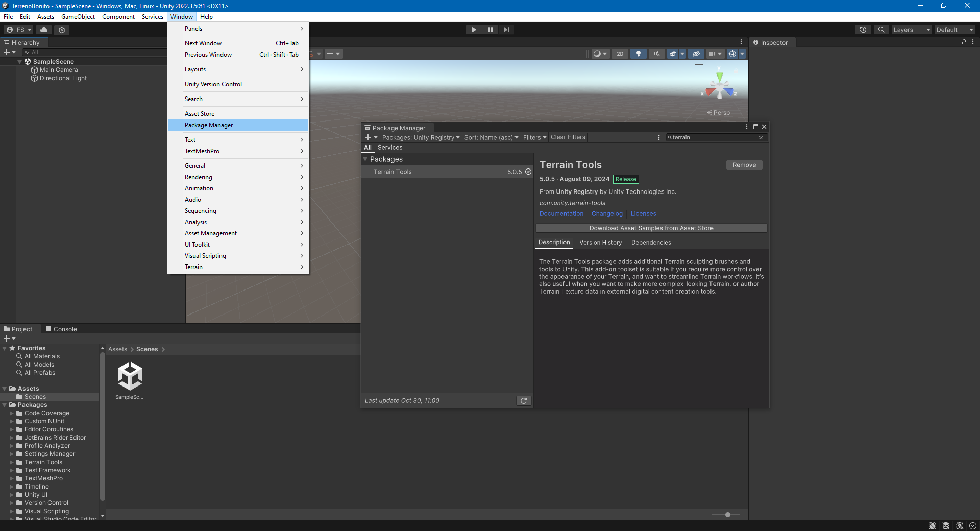Maximize the Package Manager window
The image size is (980, 531).
[756, 127]
